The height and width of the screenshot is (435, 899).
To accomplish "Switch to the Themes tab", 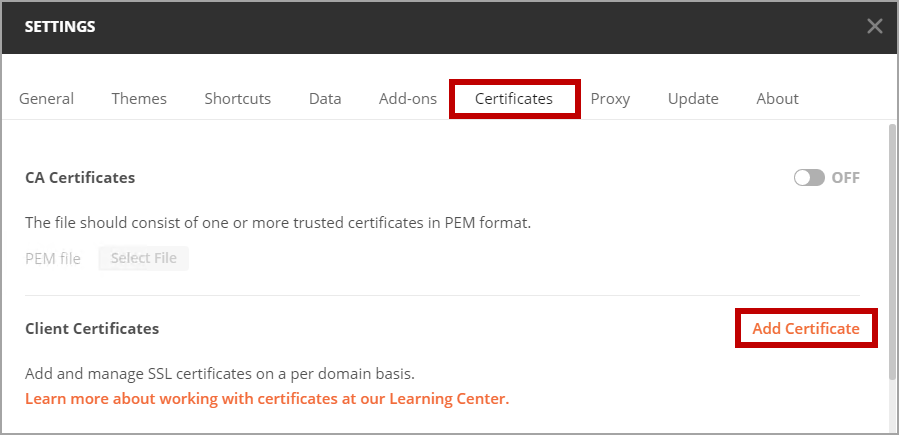I will click(x=139, y=99).
